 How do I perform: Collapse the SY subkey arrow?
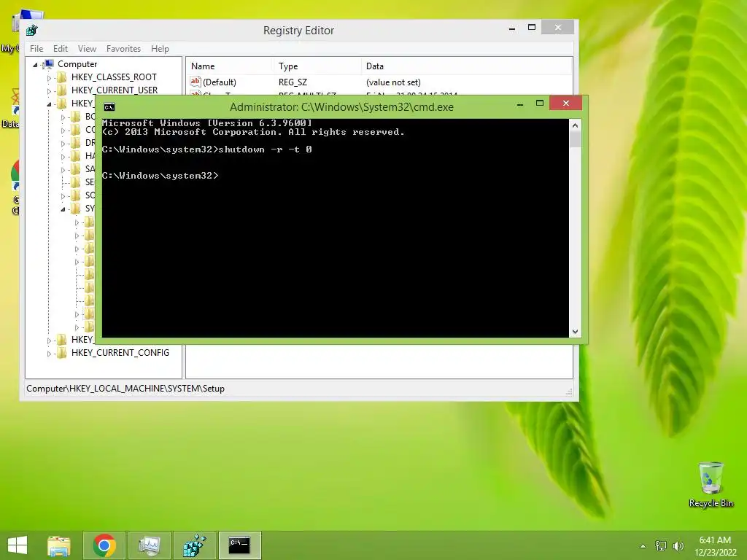tap(63, 209)
